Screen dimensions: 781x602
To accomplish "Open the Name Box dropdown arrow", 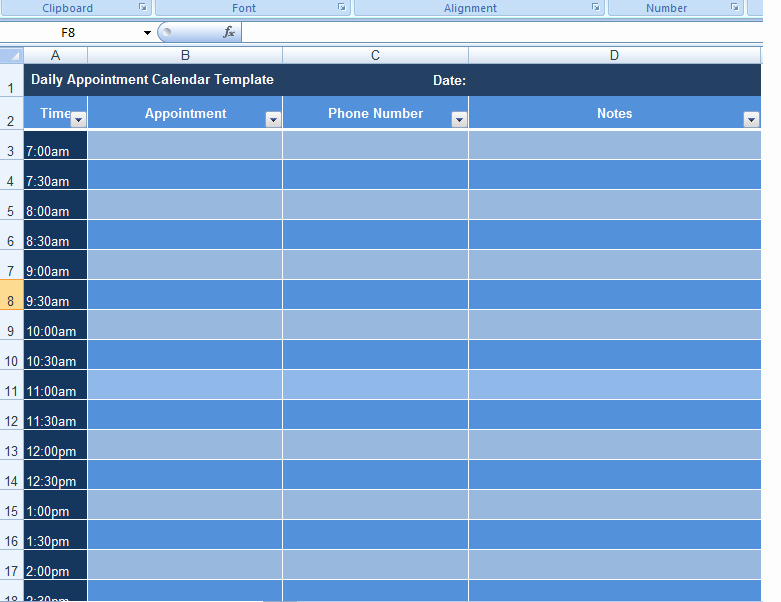I will coord(147,33).
